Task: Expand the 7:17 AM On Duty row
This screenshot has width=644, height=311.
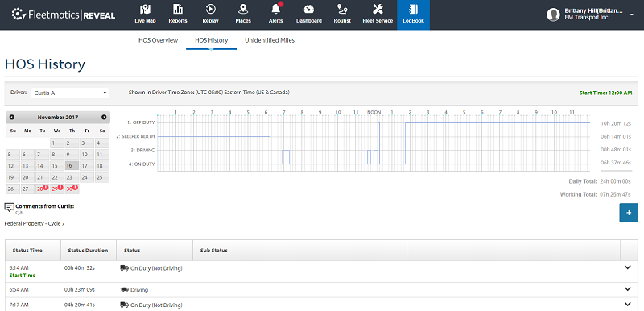Action: 627,304
